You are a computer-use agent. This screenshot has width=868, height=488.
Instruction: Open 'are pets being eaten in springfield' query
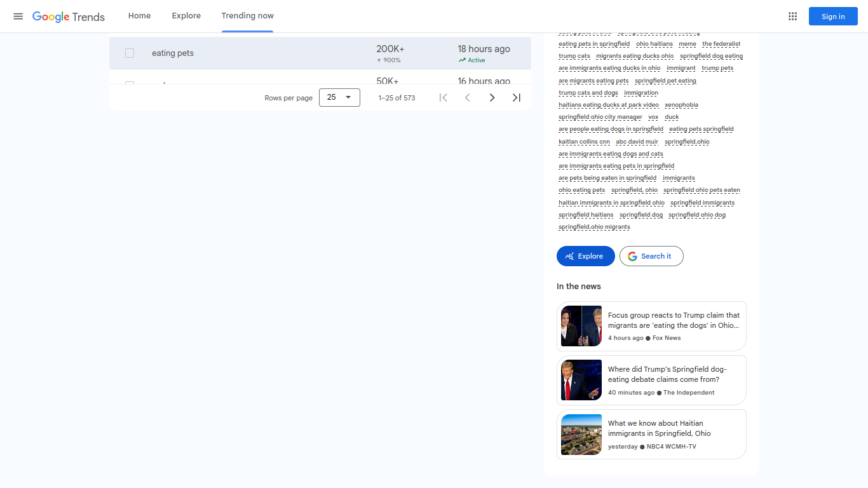607,178
